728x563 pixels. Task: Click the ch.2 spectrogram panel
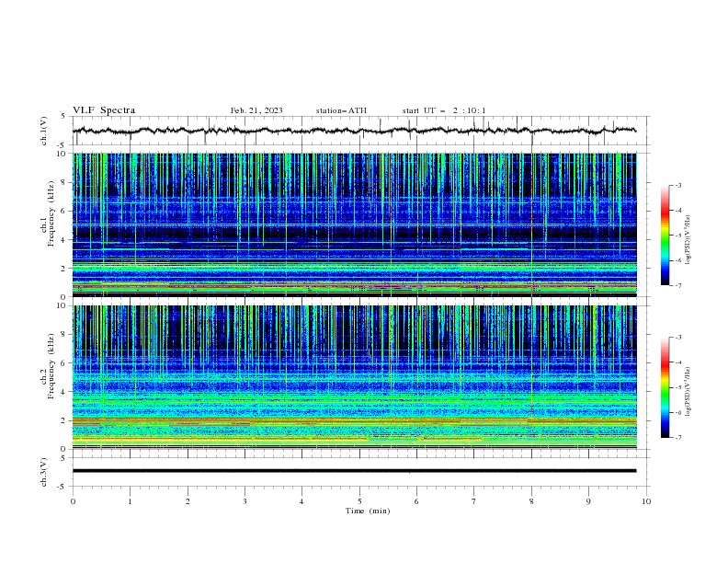point(355,377)
